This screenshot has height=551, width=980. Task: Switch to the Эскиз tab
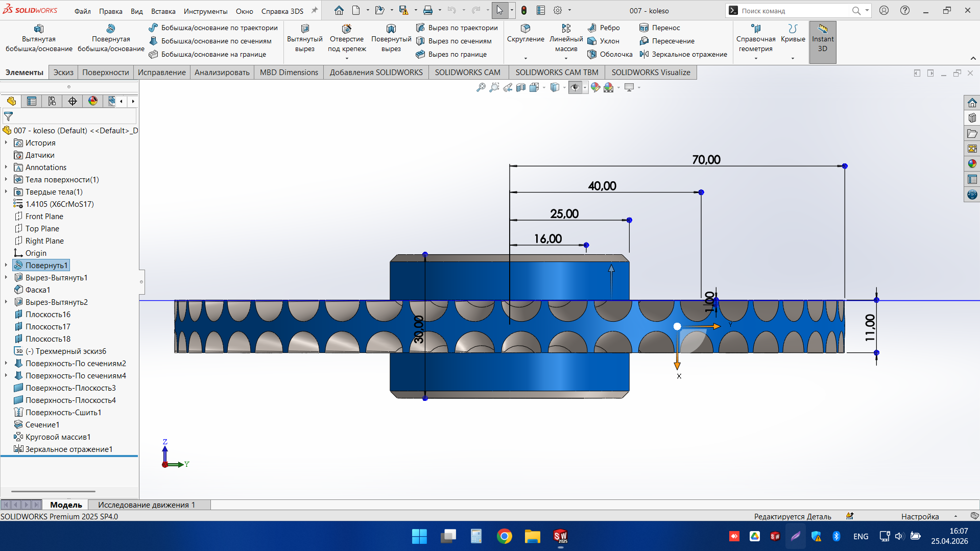pos(63,73)
